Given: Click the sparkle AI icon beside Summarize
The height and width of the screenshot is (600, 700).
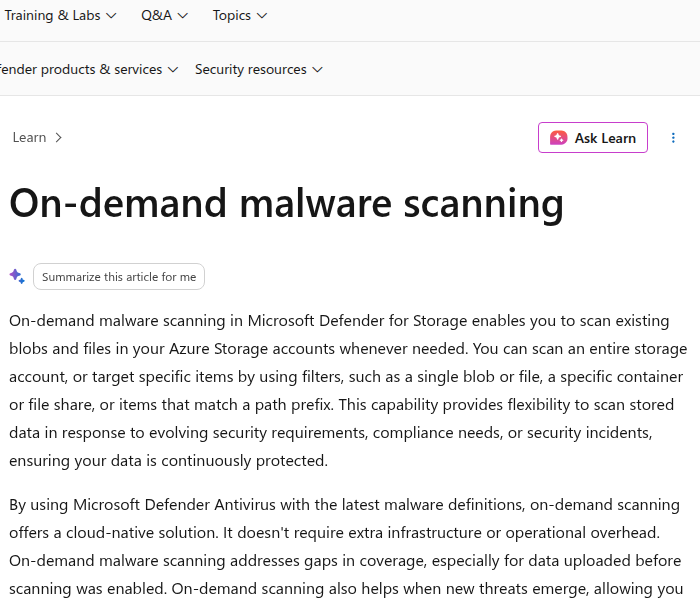Looking at the screenshot, I should [17, 276].
